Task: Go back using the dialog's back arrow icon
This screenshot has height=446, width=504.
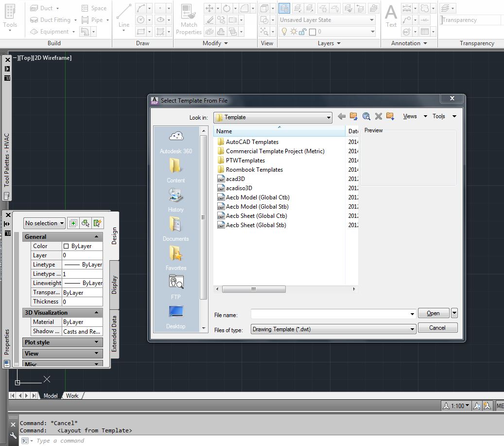Action: coord(342,116)
